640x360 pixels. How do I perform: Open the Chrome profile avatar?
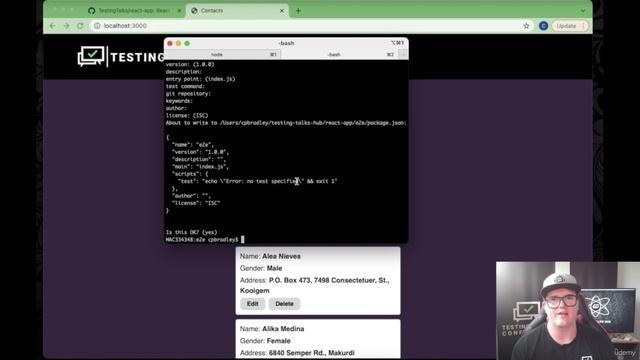click(543, 26)
